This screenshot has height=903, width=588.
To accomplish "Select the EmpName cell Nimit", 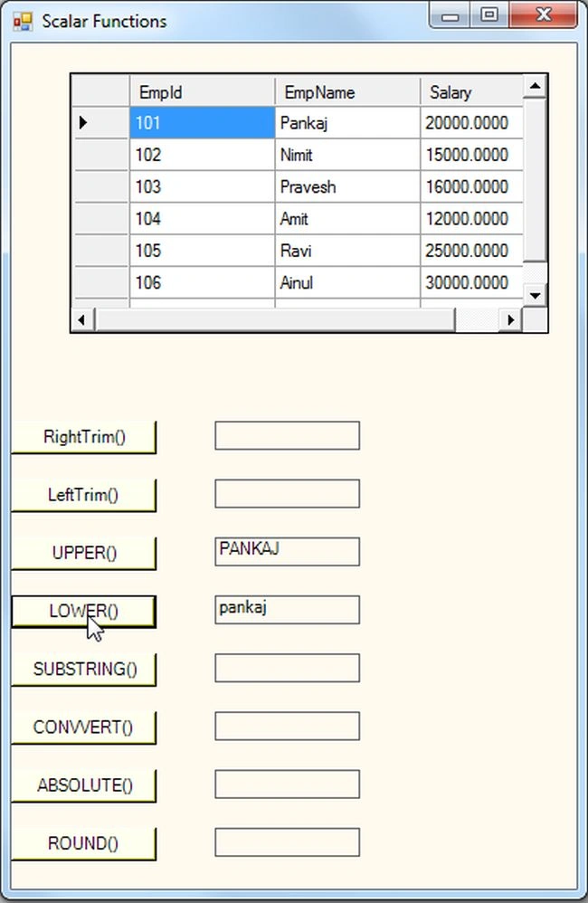I will [348, 155].
